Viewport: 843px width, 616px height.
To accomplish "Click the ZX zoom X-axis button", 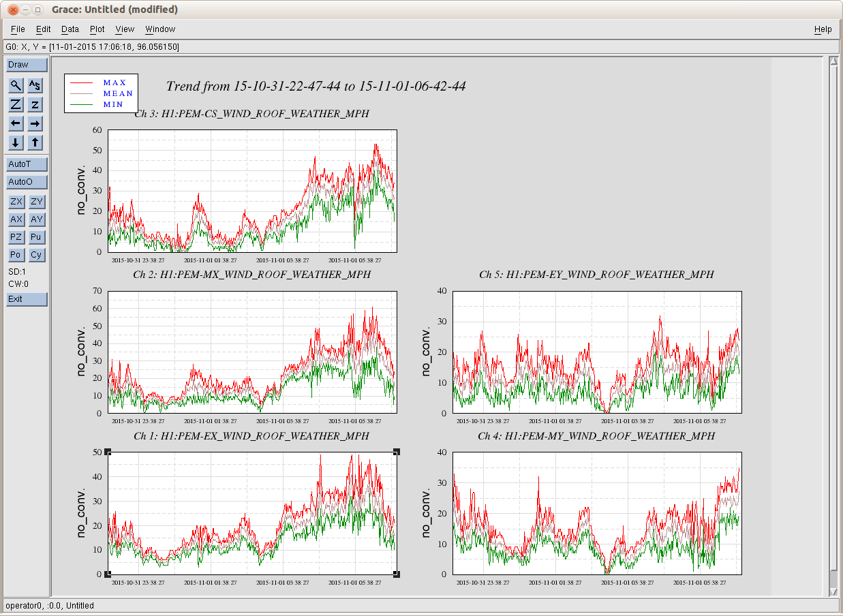I will (x=16, y=202).
